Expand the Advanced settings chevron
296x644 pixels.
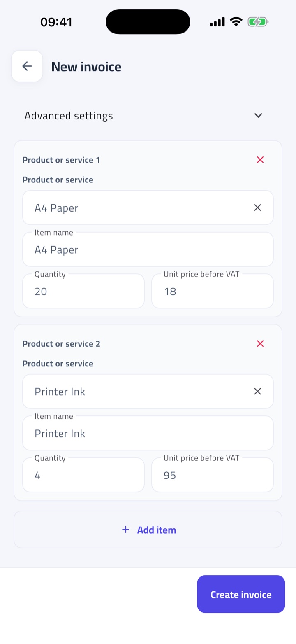[258, 116]
